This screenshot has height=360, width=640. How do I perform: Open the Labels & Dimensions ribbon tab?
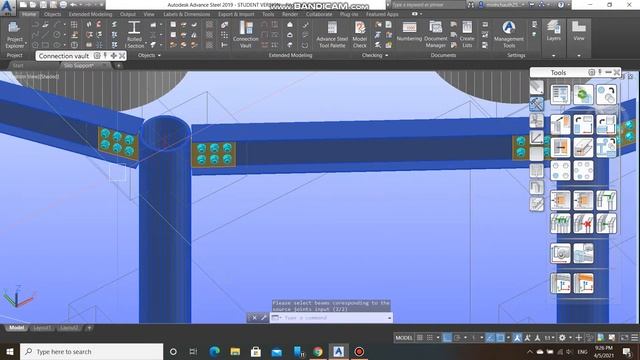click(x=187, y=14)
